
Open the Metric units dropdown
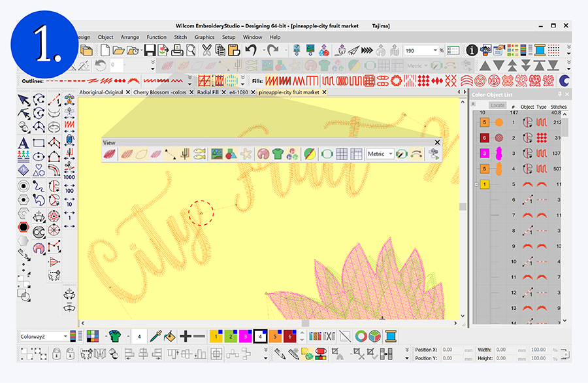391,154
